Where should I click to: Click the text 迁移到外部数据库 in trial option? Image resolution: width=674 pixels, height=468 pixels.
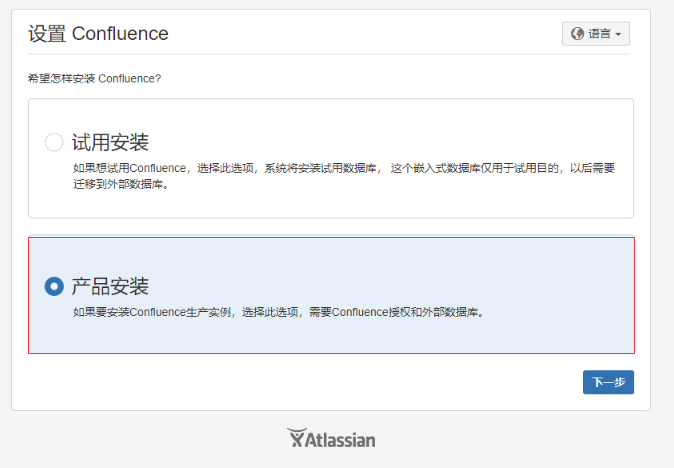coord(117,184)
